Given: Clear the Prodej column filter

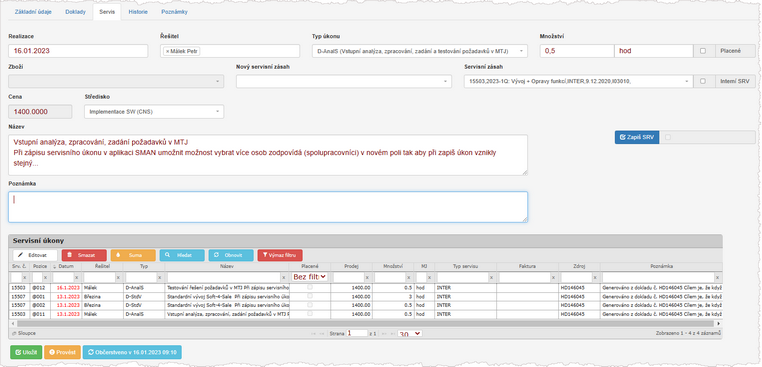Looking at the screenshot, I should pos(367,277).
